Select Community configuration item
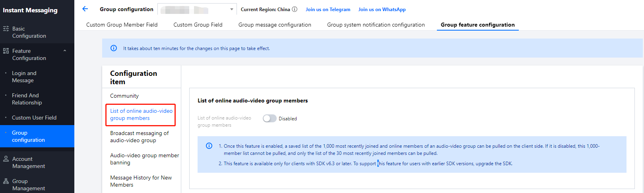The image size is (644, 193). pyautogui.click(x=124, y=96)
